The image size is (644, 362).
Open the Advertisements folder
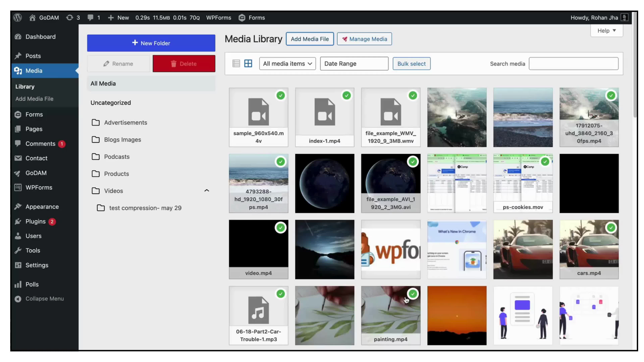[x=125, y=122]
